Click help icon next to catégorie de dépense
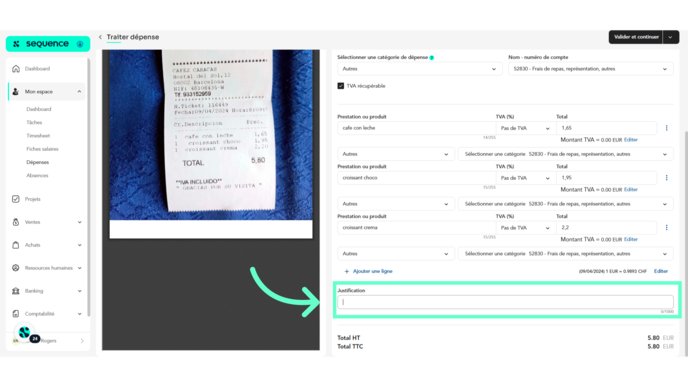The height and width of the screenshot is (387, 688). click(x=432, y=57)
